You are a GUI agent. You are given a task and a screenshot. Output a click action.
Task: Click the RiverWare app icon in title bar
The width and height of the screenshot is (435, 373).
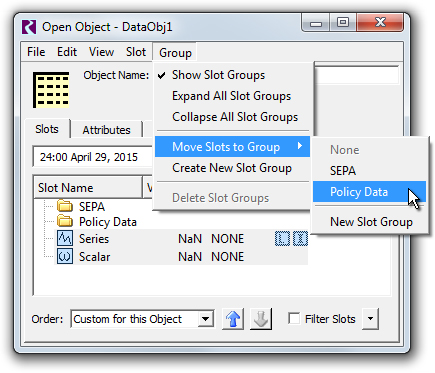(x=29, y=27)
